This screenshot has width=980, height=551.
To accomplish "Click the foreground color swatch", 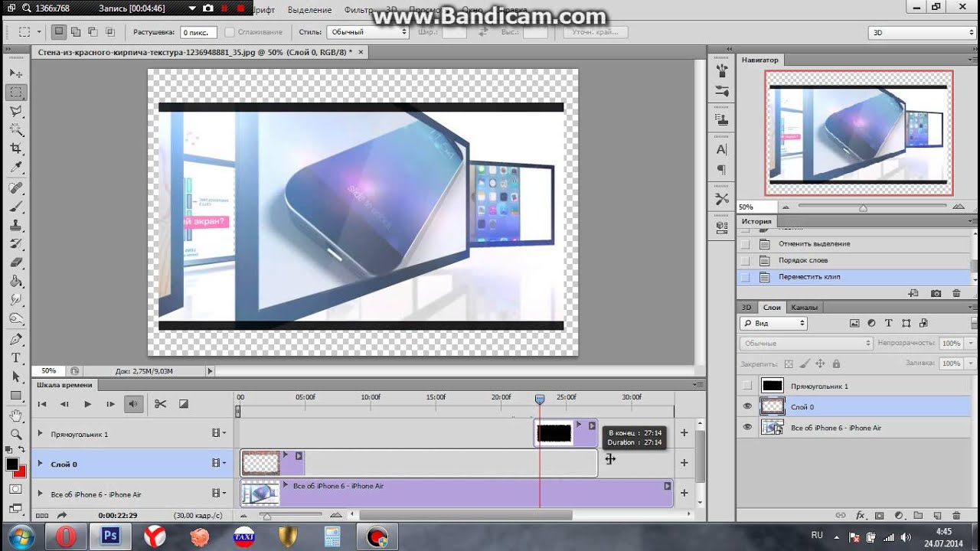I will 12,465.
